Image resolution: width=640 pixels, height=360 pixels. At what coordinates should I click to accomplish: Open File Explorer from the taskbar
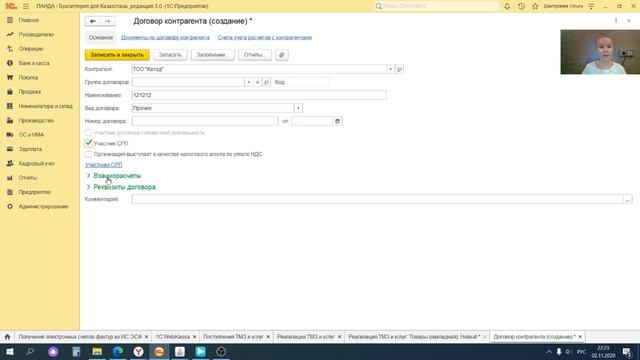pyautogui.click(x=97, y=351)
